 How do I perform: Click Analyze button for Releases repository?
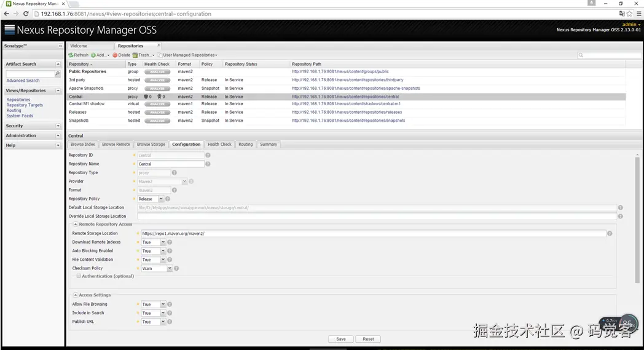click(157, 113)
